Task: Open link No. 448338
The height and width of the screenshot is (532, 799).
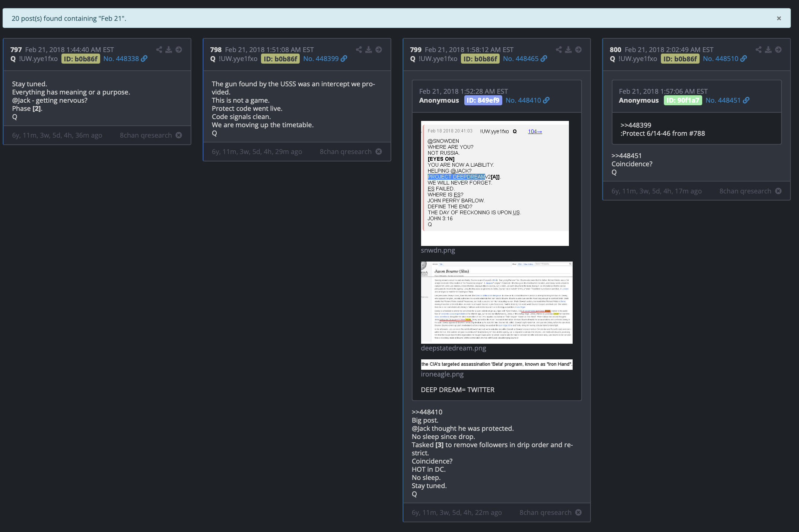Action: pos(121,59)
